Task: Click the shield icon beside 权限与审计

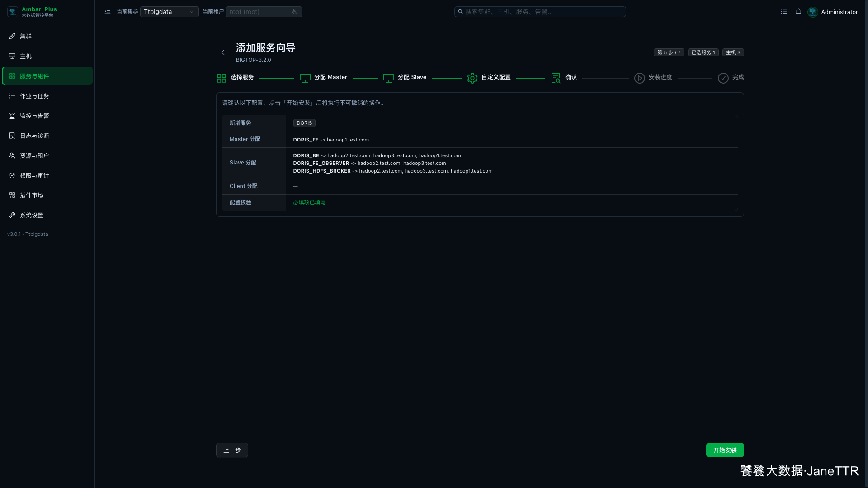Action: point(12,175)
